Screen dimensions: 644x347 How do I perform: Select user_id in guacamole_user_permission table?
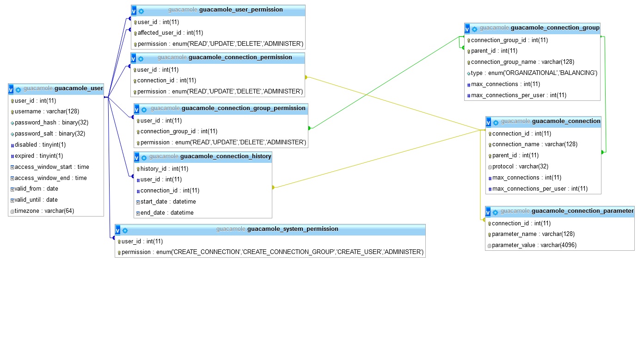point(218,22)
